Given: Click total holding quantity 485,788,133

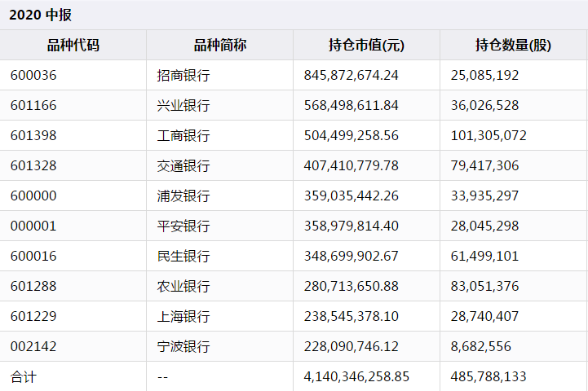Looking at the screenshot, I should (489, 377).
